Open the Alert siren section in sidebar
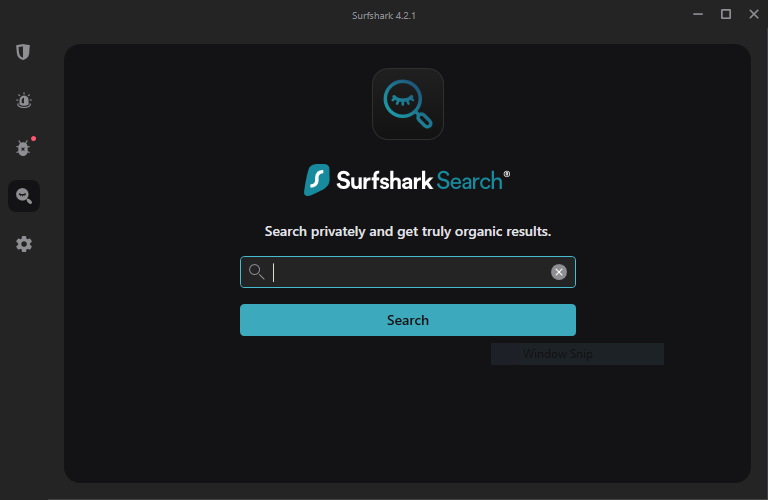The image size is (768, 500). tap(24, 100)
